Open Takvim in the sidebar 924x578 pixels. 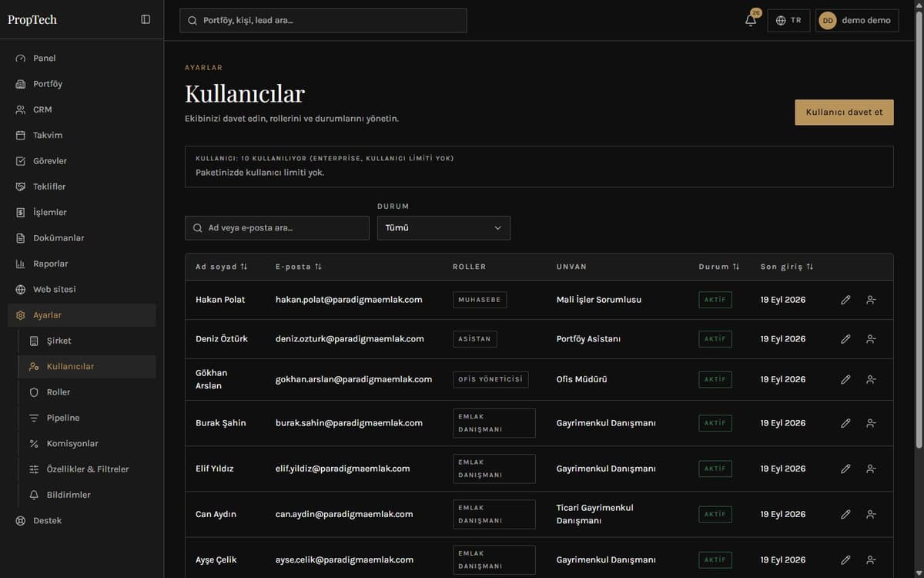82,136
